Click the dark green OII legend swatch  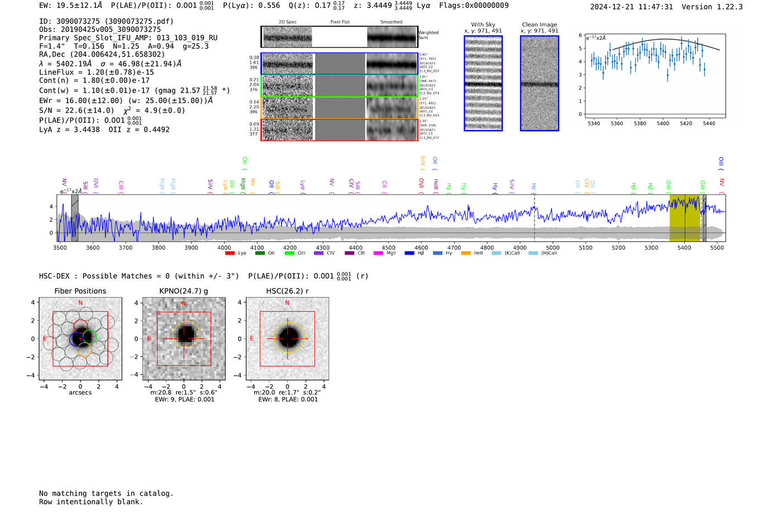tap(260, 253)
